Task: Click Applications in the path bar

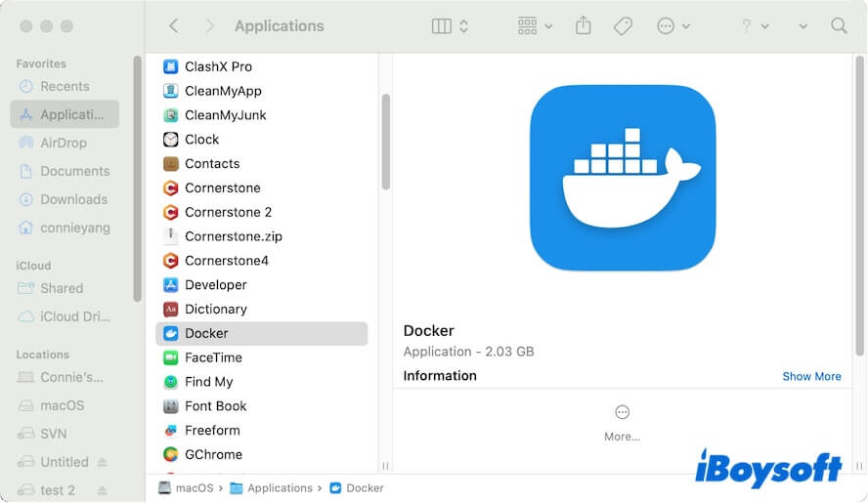Action: tap(272, 488)
